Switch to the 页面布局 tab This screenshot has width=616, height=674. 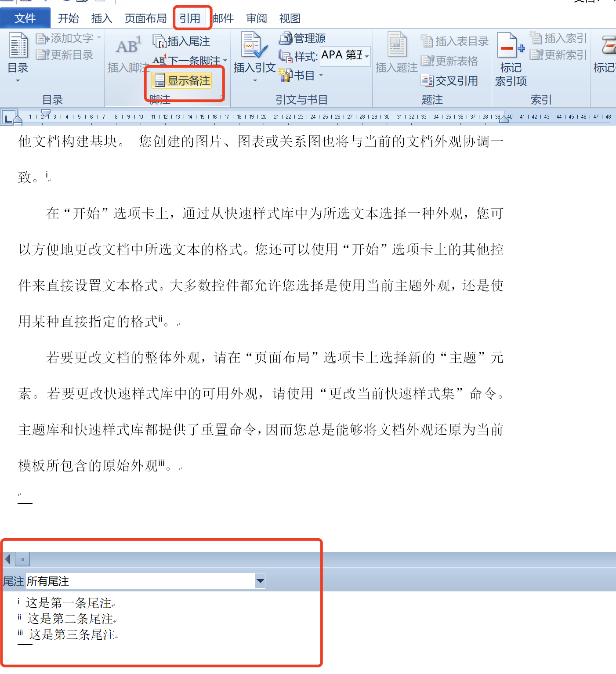click(146, 18)
